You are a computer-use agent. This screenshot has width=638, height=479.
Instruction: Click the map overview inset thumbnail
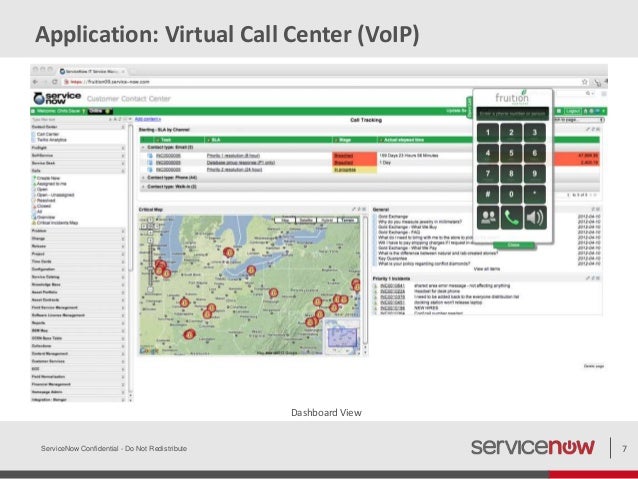(x=342, y=337)
